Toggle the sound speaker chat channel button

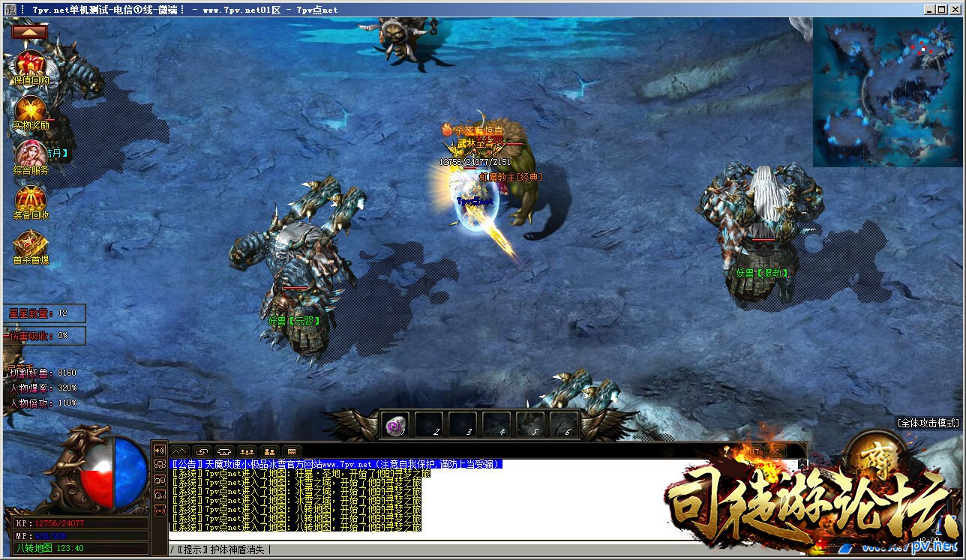(159, 451)
